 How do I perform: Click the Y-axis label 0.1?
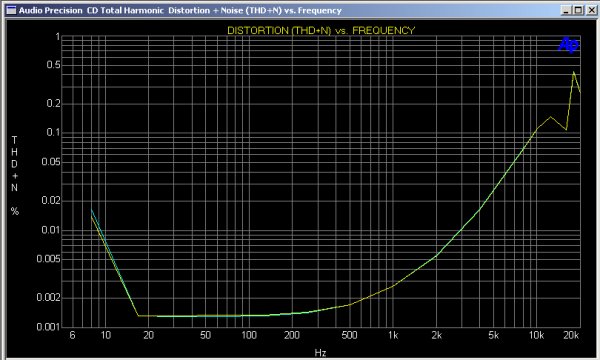click(x=54, y=132)
